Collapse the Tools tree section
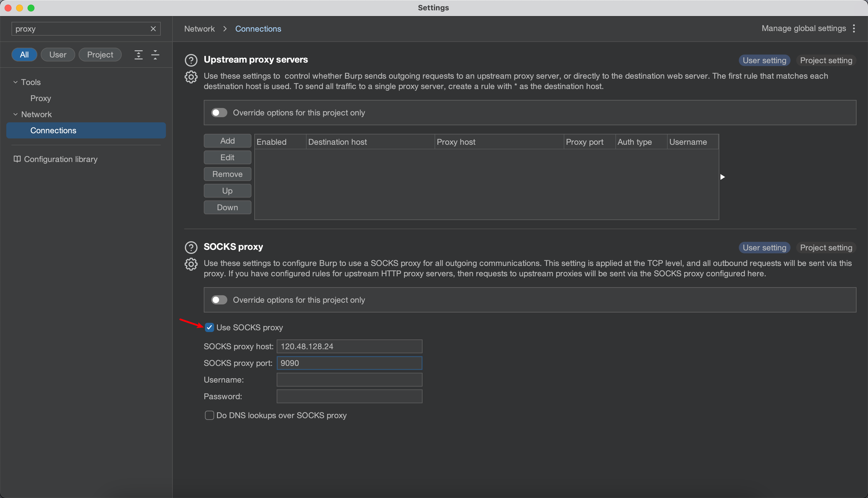 point(15,82)
